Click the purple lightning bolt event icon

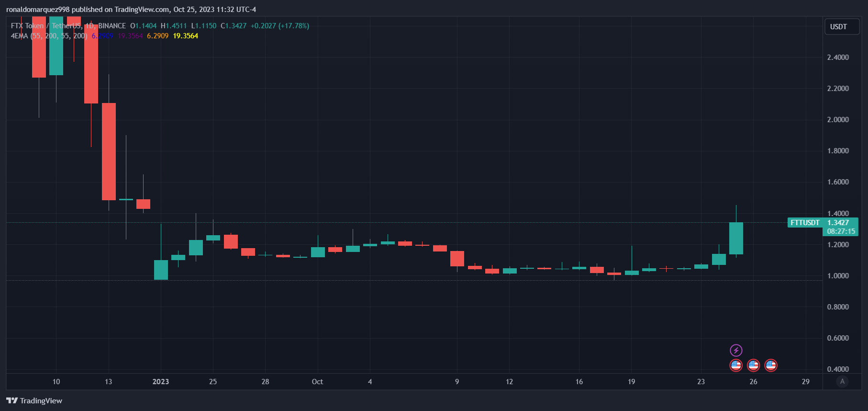736,350
